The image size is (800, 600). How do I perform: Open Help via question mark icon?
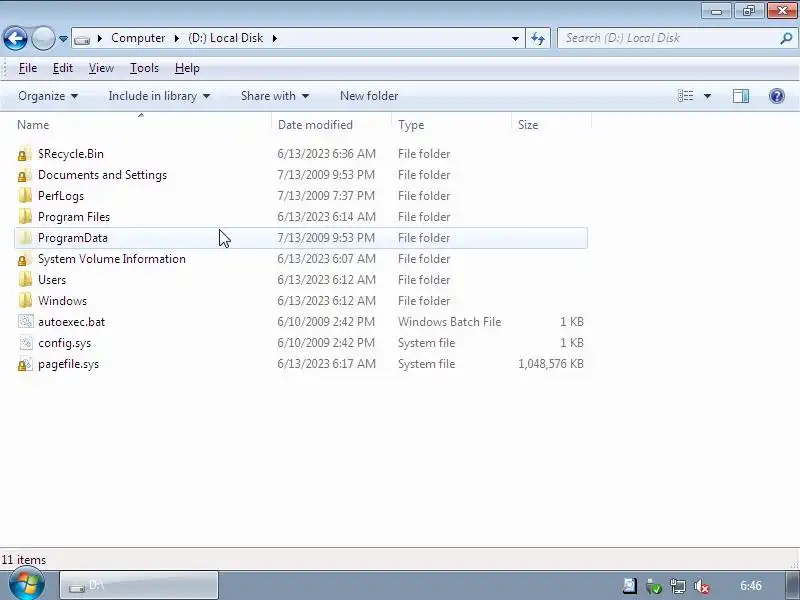tap(777, 96)
